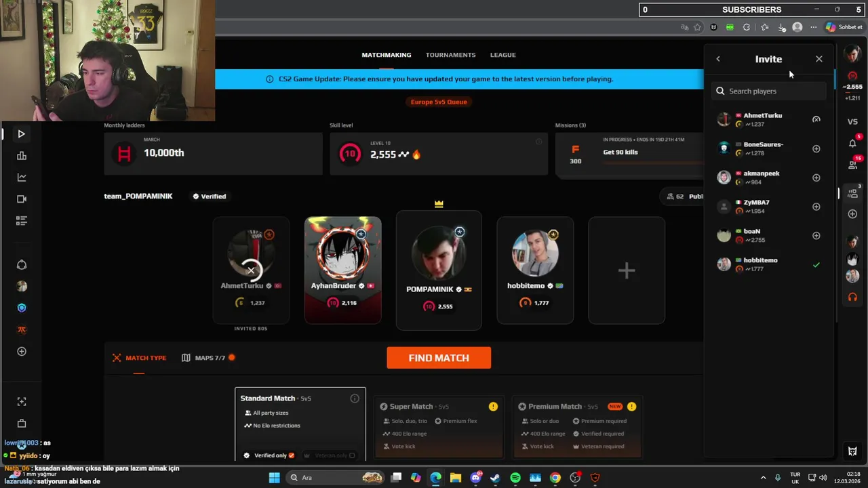The height and width of the screenshot is (488, 868).
Task: Open the Play section in left sidebar
Action: point(22,134)
